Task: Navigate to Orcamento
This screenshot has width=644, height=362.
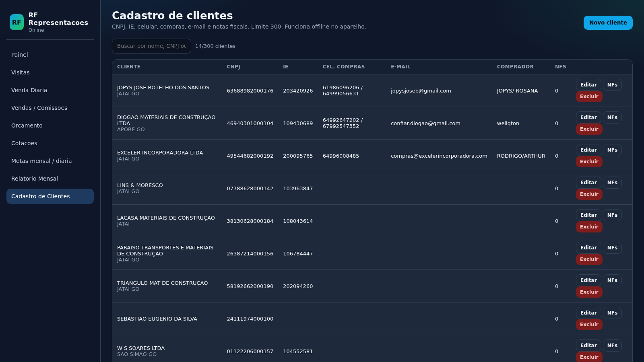Action: 50,125
